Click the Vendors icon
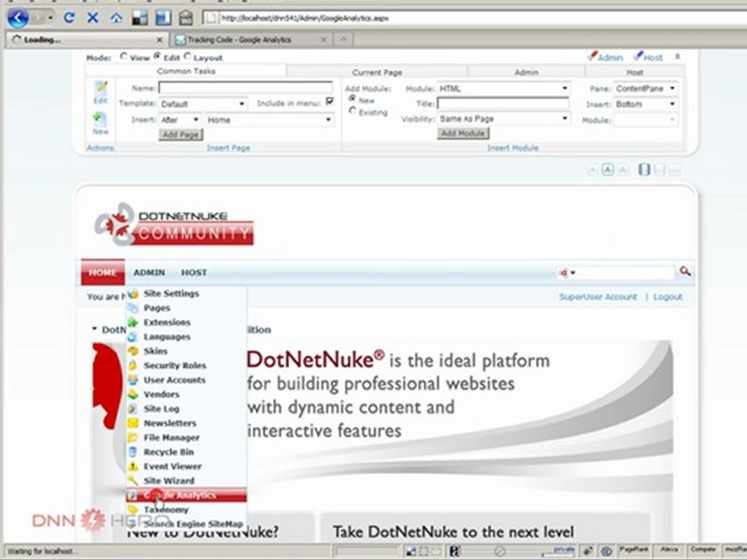This screenshot has width=747, height=560. pyautogui.click(x=133, y=394)
